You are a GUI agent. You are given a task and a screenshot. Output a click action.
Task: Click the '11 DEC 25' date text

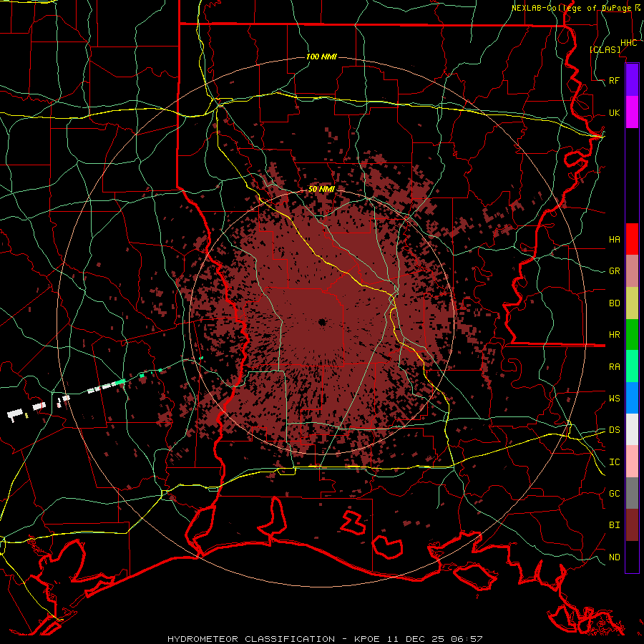click(416, 639)
